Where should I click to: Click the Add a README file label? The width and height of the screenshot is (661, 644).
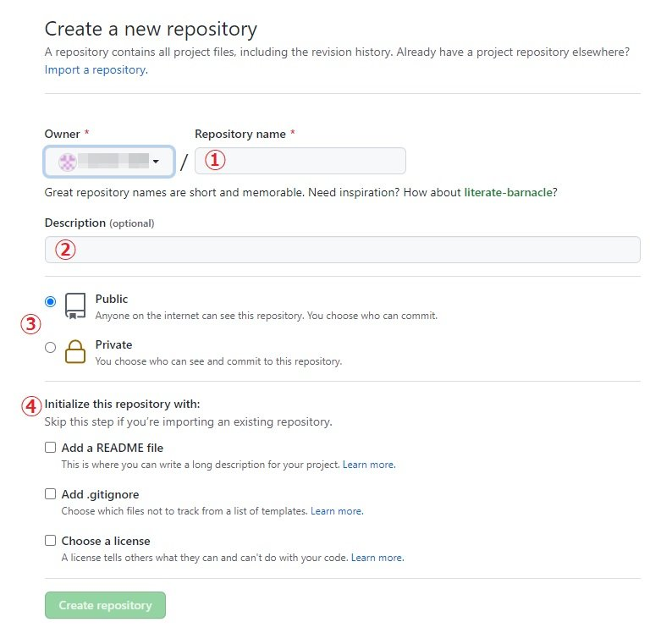113,448
